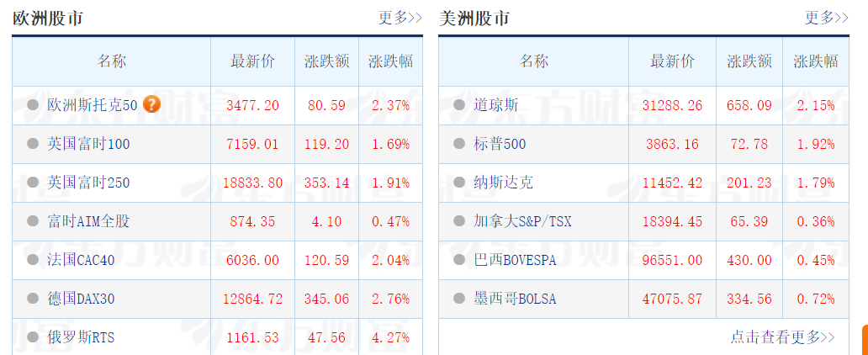Screen dimensions: 868x355
Task: Click the gray dot beside 俄罗斯RTS
Action: 33,336
